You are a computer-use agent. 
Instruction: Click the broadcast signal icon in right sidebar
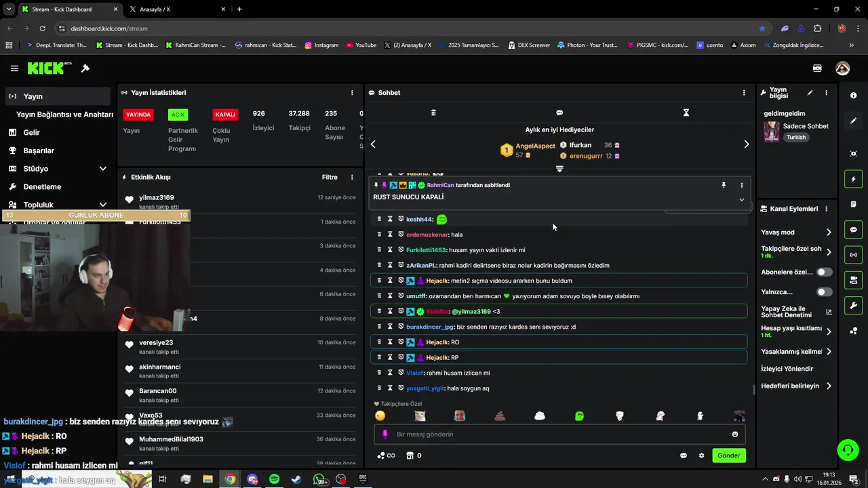click(x=853, y=255)
